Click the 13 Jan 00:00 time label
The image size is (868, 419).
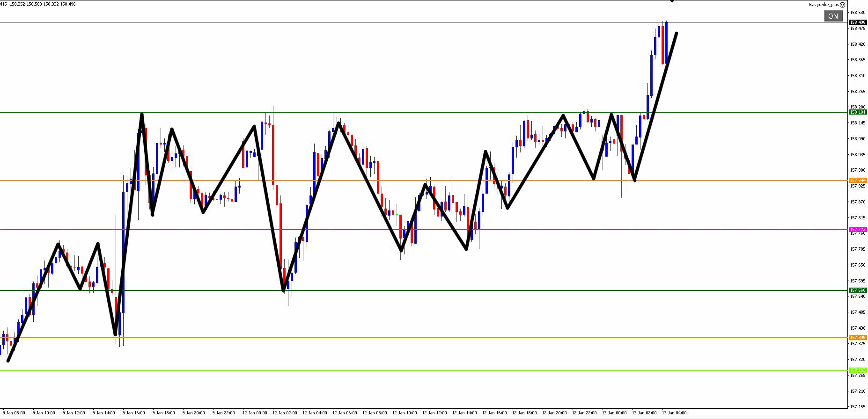614,413
